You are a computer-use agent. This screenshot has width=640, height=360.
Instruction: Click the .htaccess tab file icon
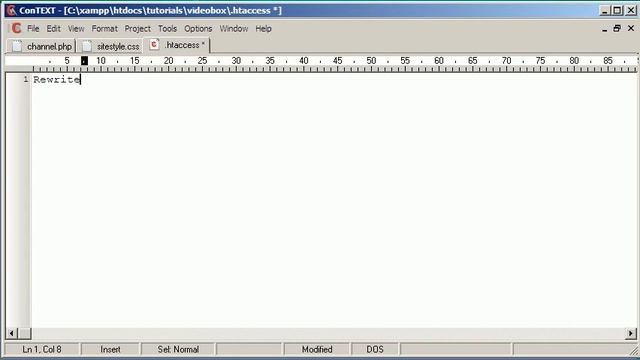click(x=154, y=44)
